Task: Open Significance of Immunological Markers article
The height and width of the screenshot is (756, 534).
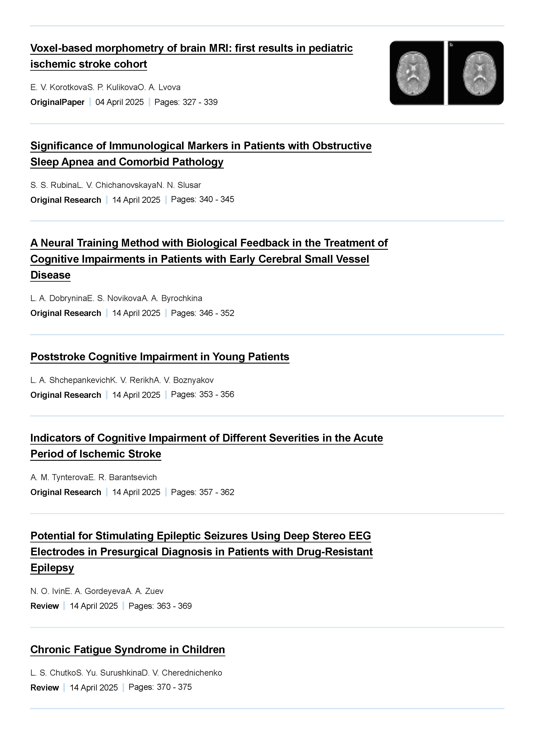Action: (201, 154)
